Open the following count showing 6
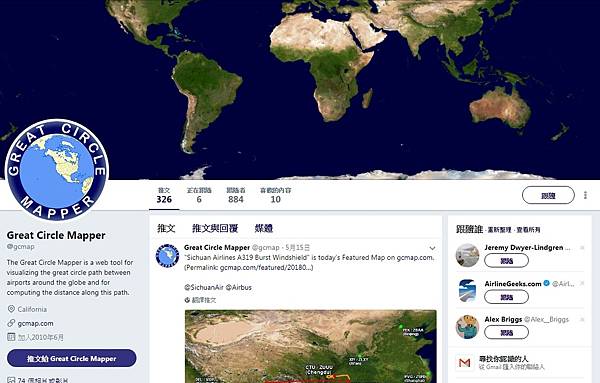The height and width of the screenshot is (383, 600). click(x=199, y=195)
